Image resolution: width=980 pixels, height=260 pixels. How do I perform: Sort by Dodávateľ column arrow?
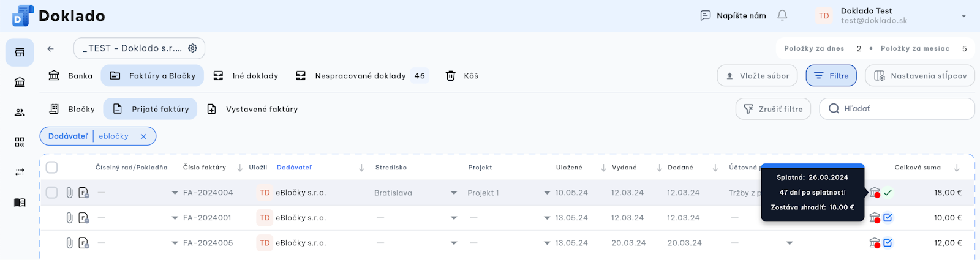pos(361,168)
